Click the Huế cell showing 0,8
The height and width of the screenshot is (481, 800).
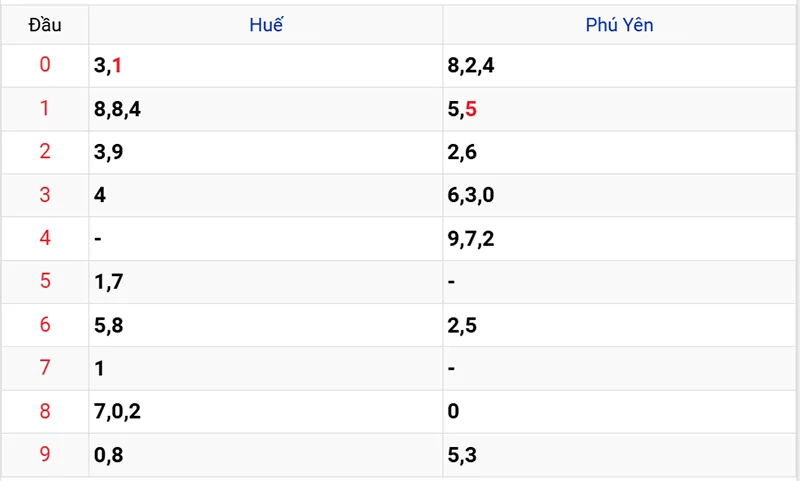tap(108, 455)
